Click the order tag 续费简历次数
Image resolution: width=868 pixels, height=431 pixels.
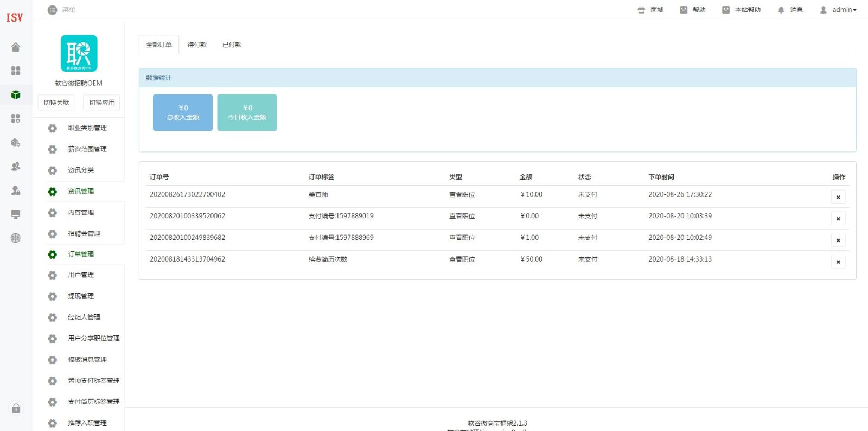tap(328, 259)
